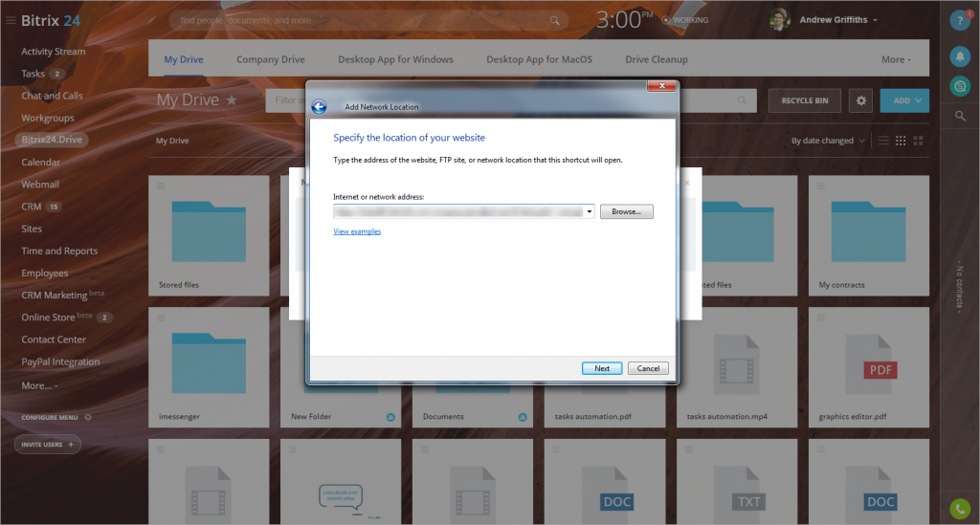Open the drive settings gear icon
Viewport: 980px width, 525px height.
(860, 100)
